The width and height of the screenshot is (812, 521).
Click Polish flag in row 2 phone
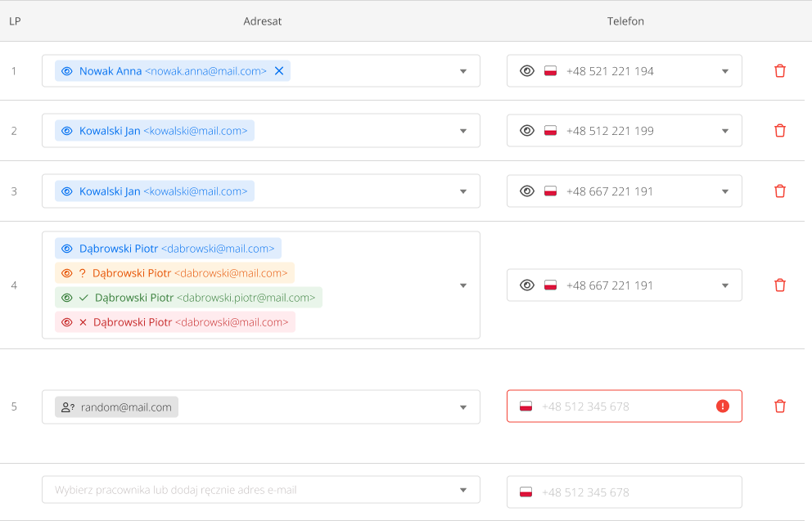551,131
